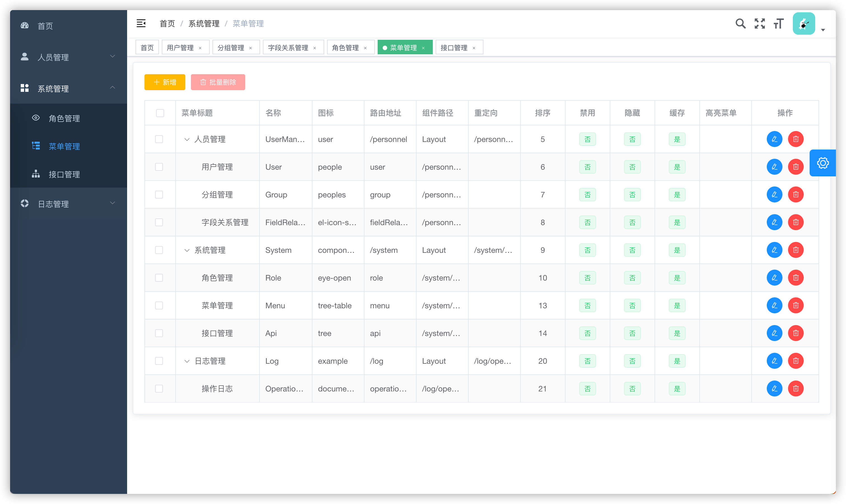
Task: Collapse the 人员管理 tree row
Action: pos(187,139)
